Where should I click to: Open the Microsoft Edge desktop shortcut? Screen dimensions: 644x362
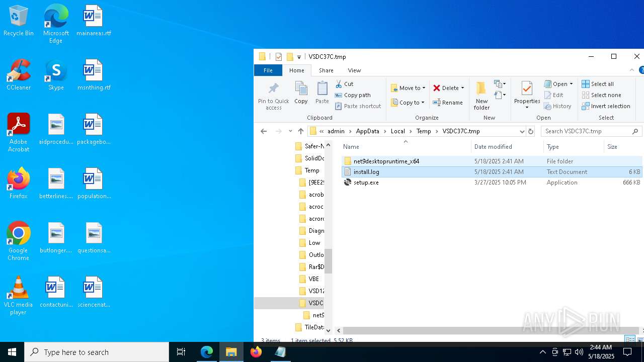(x=56, y=25)
